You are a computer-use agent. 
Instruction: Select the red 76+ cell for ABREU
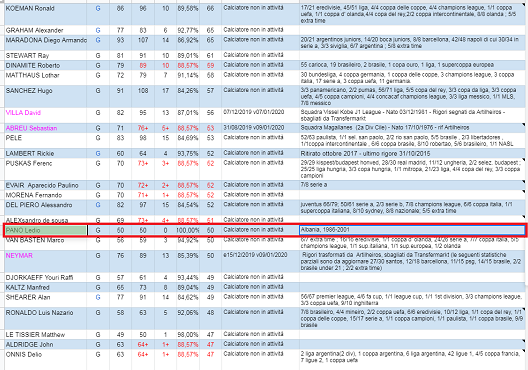(143, 128)
